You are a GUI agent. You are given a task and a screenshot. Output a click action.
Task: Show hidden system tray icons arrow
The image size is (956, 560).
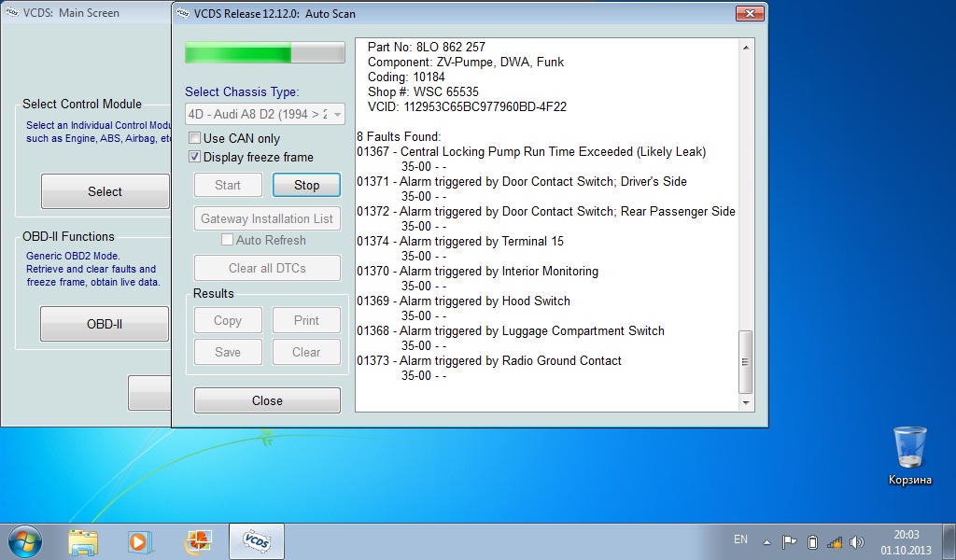click(766, 541)
